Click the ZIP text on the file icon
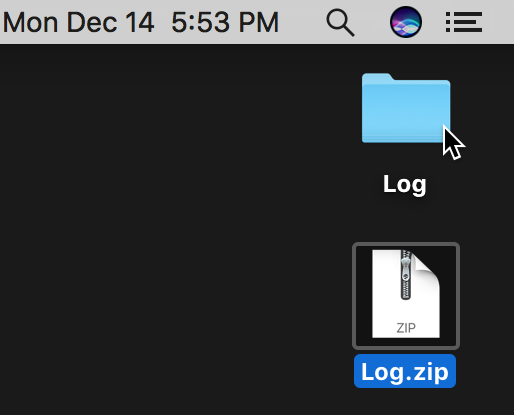This screenshot has width=514, height=415. coord(406,328)
